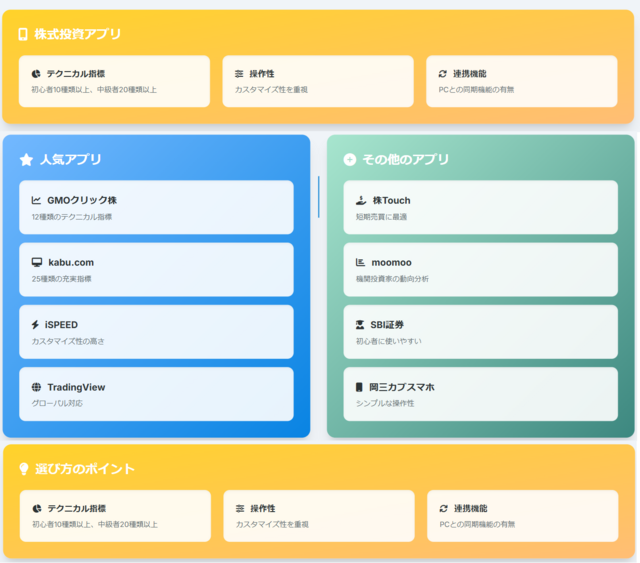Click the line chart icon next to GMOクリック株
Image resolution: width=640 pixels, height=563 pixels.
pyautogui.click(x=36, y=200)
